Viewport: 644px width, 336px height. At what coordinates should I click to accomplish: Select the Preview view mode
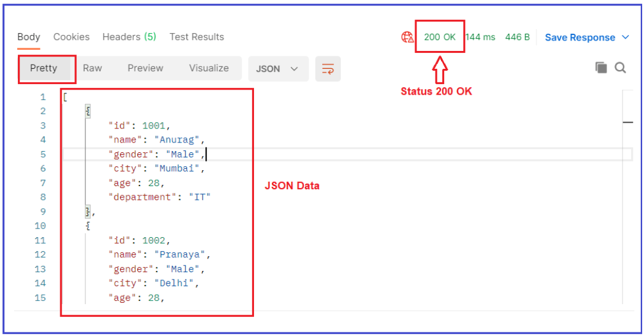pyautogui.click(x=145, y=68)
